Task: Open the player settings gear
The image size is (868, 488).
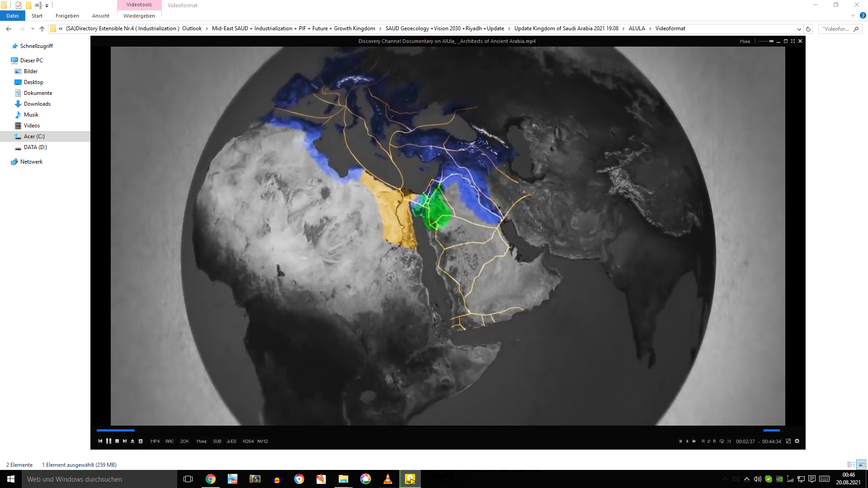Action: coord(797,441)
